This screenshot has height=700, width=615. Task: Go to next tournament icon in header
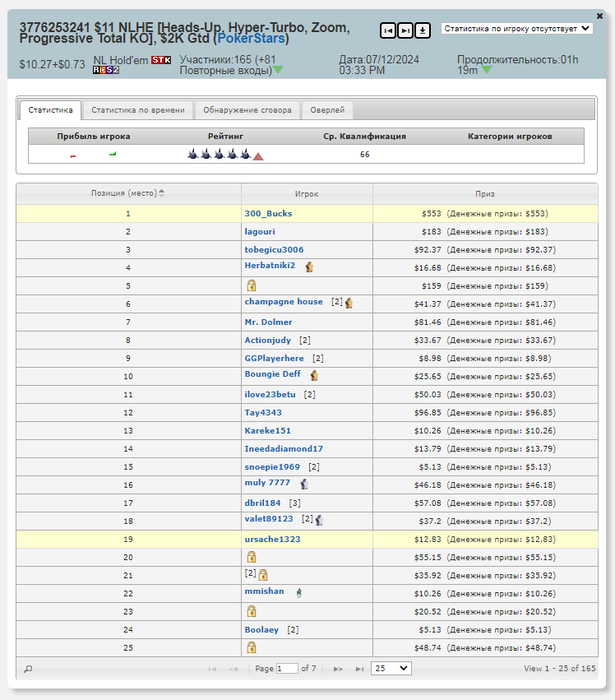tap(405, 30)
